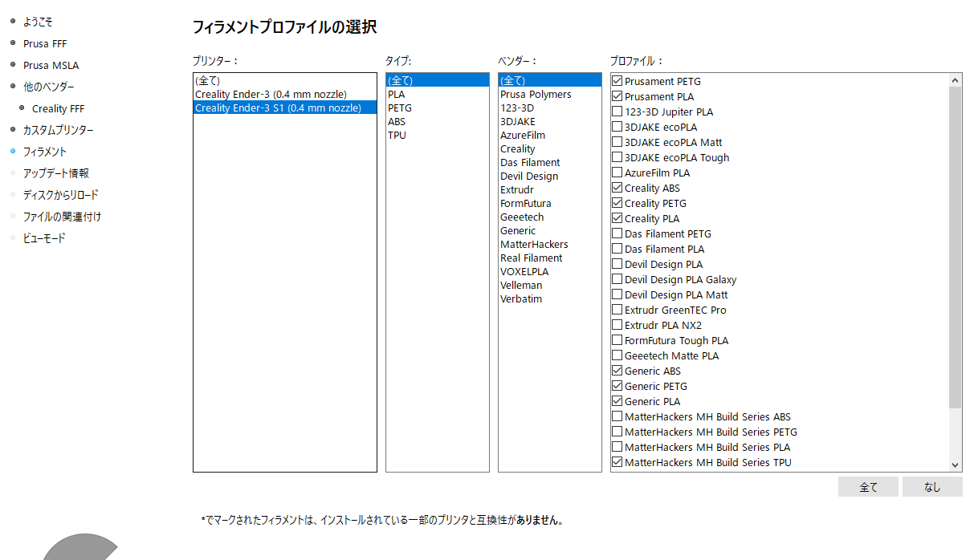Open the カスタムプリンター page
Screen dimensions: 974x560
tap(58, 130)
